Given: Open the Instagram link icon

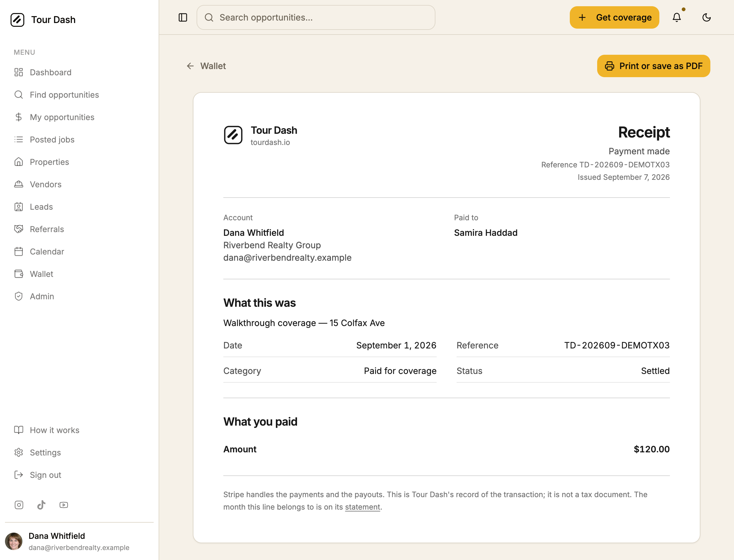Looking at the screenshot, I should click(x=19, y=505).
